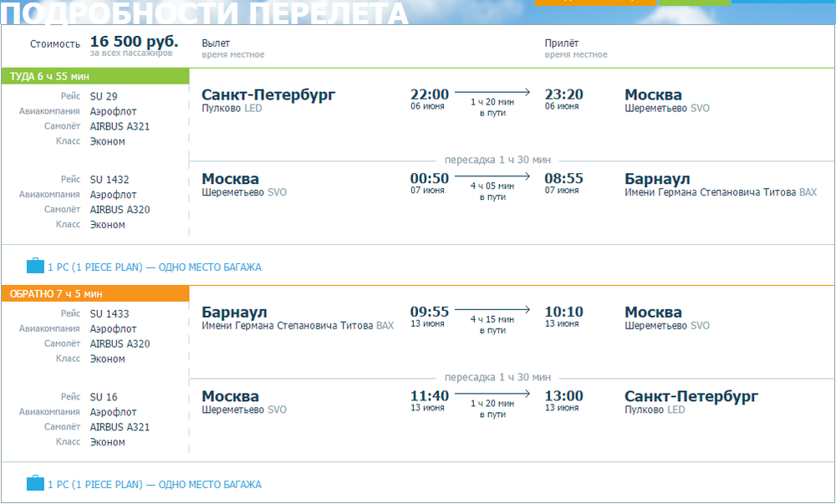Image resolution: width=836 pixels, height=504 pixels.
Task: Click the 'ПОДРОБНОСТИ ПЕРЕЛЕТА' heading
Action: (x=205, y=13)
